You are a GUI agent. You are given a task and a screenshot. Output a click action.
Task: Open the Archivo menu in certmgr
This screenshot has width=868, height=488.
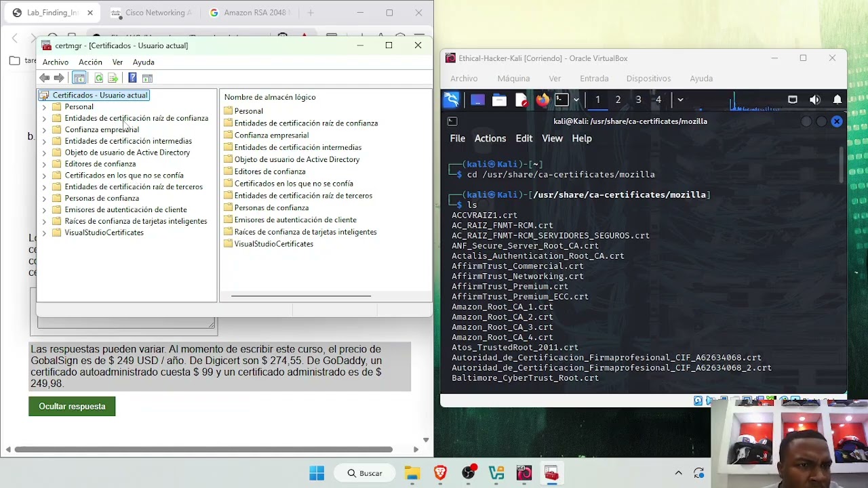[56, 62]
